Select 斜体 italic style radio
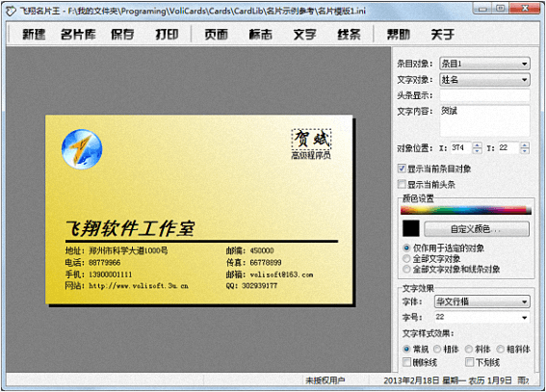Viewport: 546px width, 392px height. (x=469, y=349)
